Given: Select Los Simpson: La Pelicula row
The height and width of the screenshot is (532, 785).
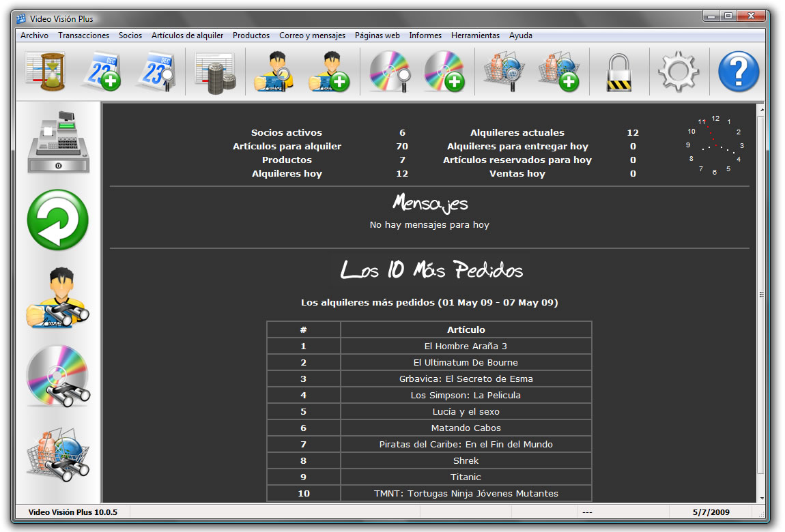Looking at the screenshot, I should [x=429, y=395].
